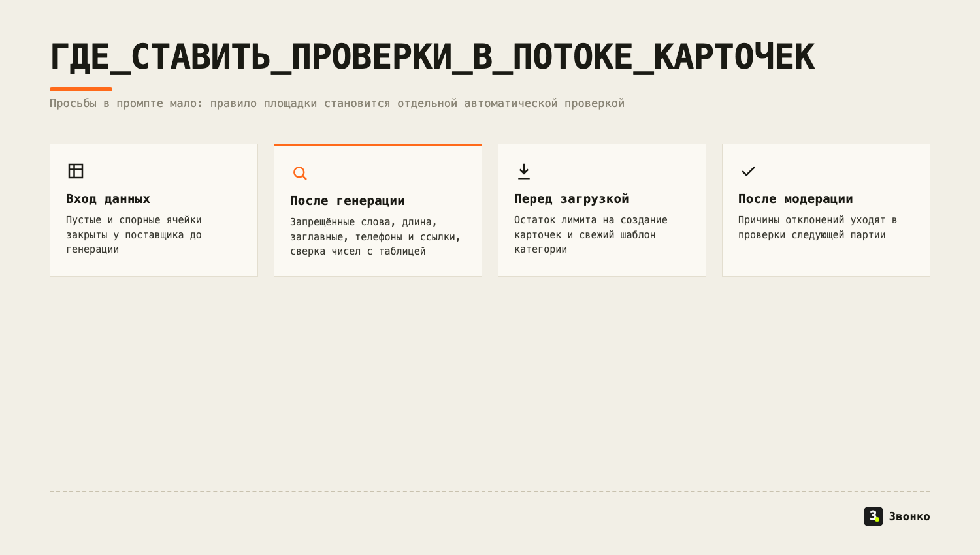This screenshot has width=980, height=555.
Task: Click the Звонко logo badge icon
Action: click(x=874, y=516)
